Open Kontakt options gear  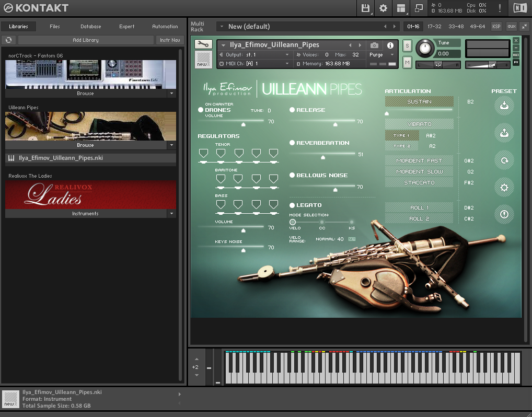(383, 8)
